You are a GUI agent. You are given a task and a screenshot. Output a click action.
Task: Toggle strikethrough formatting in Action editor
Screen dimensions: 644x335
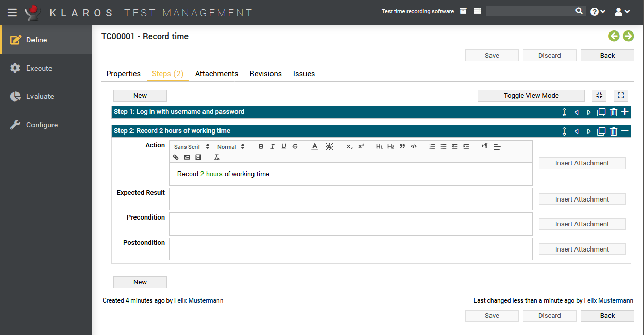point(295,146)
